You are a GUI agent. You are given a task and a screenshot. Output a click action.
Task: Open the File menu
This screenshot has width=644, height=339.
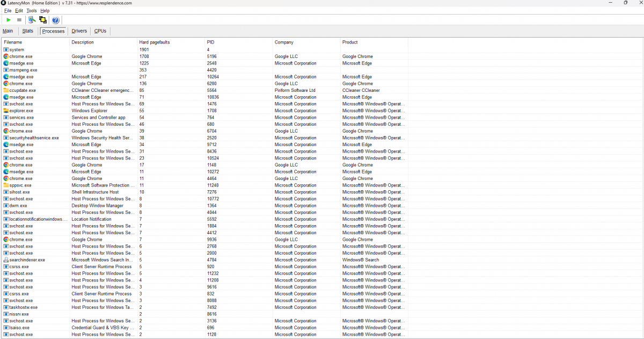click(x=8, y=11)
